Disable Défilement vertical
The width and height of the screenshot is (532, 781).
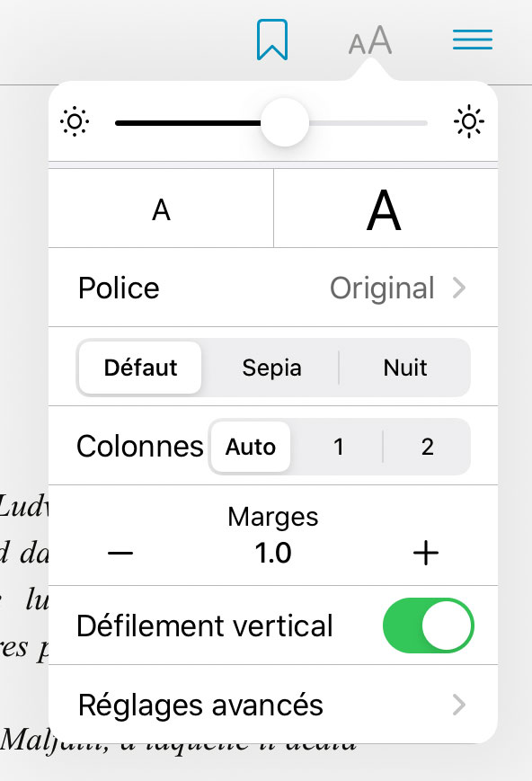coord(429,626)
